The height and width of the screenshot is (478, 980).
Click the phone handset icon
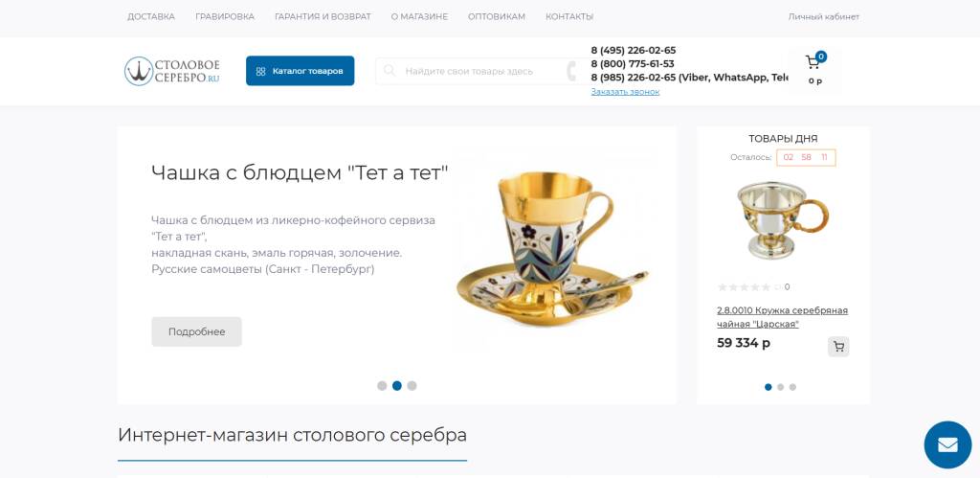pyautogui.click(x=572, y=71)
